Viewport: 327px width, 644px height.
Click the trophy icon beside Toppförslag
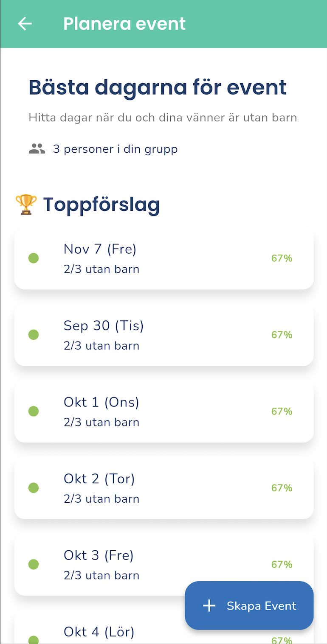pos(26,204)
